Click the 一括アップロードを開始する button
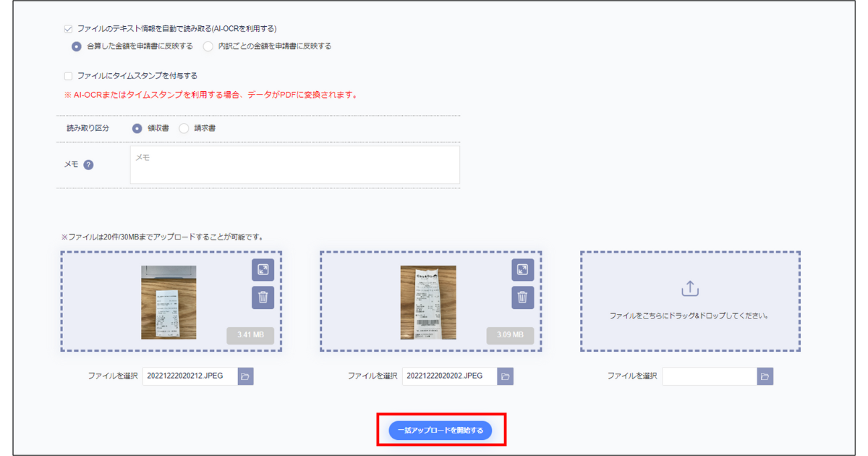 (441, 430)
